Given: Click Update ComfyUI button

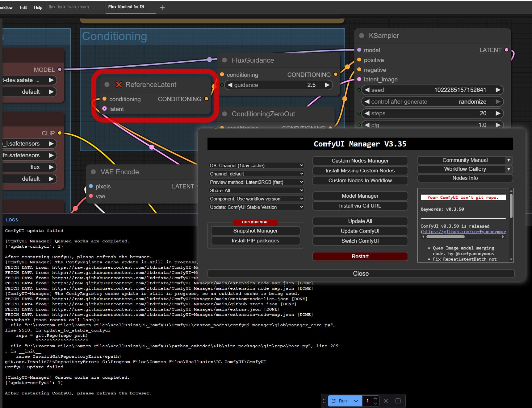Looking at the screenshot, I should click(360, 231).
